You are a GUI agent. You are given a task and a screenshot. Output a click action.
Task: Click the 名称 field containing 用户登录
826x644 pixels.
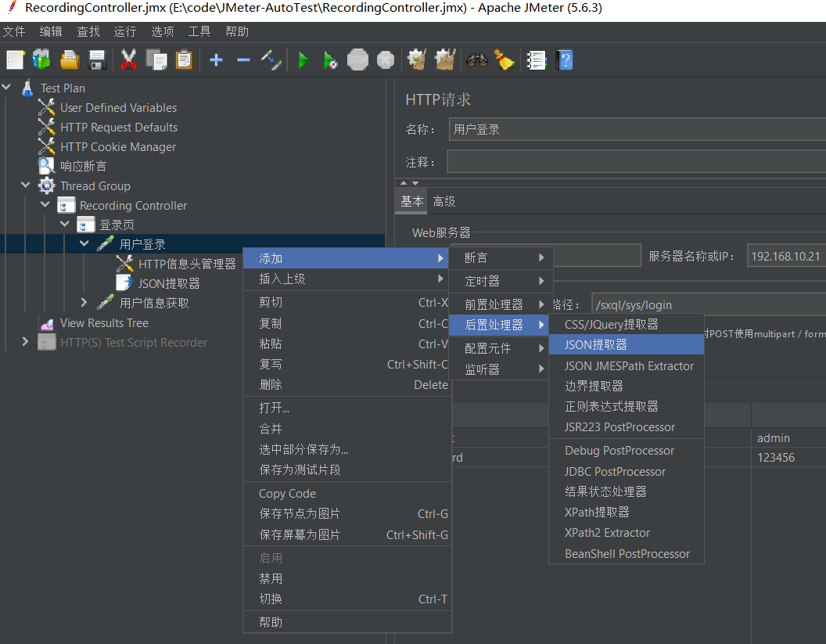click(x=637, y=129)
